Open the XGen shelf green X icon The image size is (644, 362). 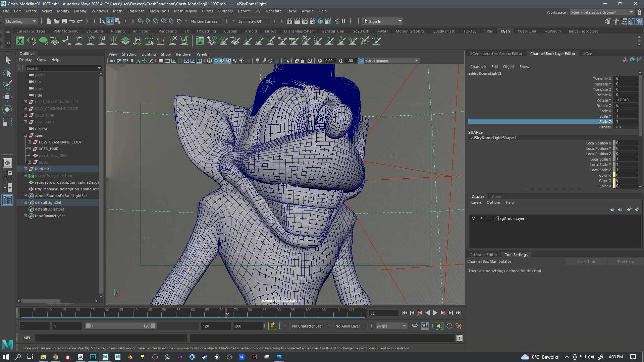click(20, 41)
